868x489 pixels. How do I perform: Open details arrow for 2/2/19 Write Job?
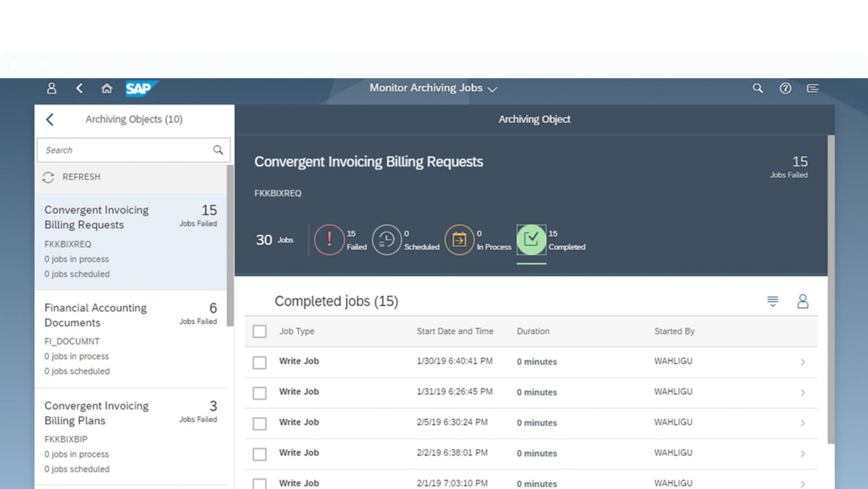[x=802, y=453]
